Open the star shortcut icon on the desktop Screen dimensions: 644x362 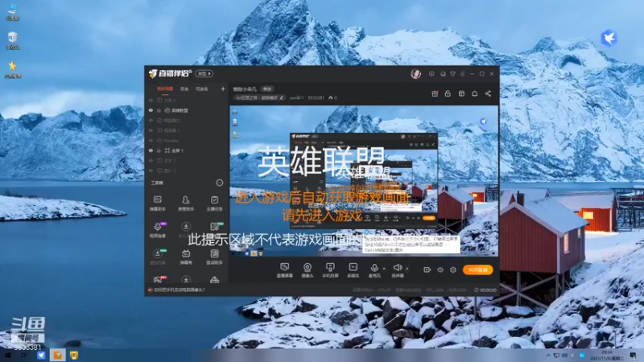pos(12,69)
